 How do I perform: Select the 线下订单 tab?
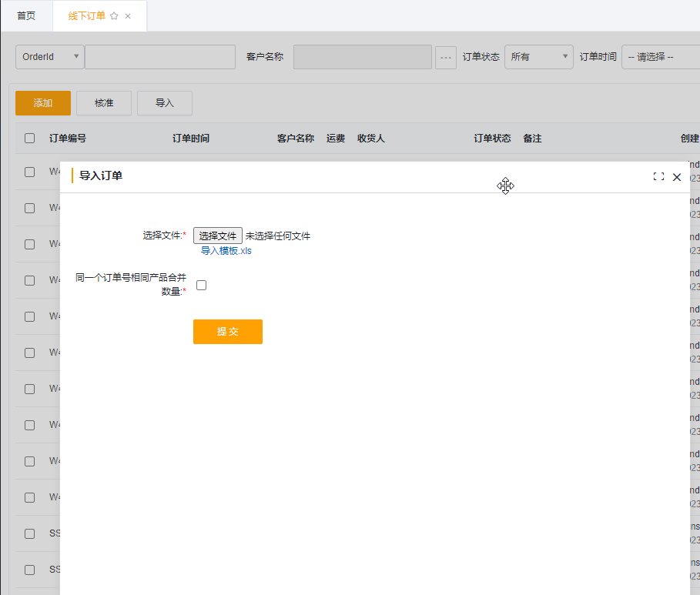[86, 15]
